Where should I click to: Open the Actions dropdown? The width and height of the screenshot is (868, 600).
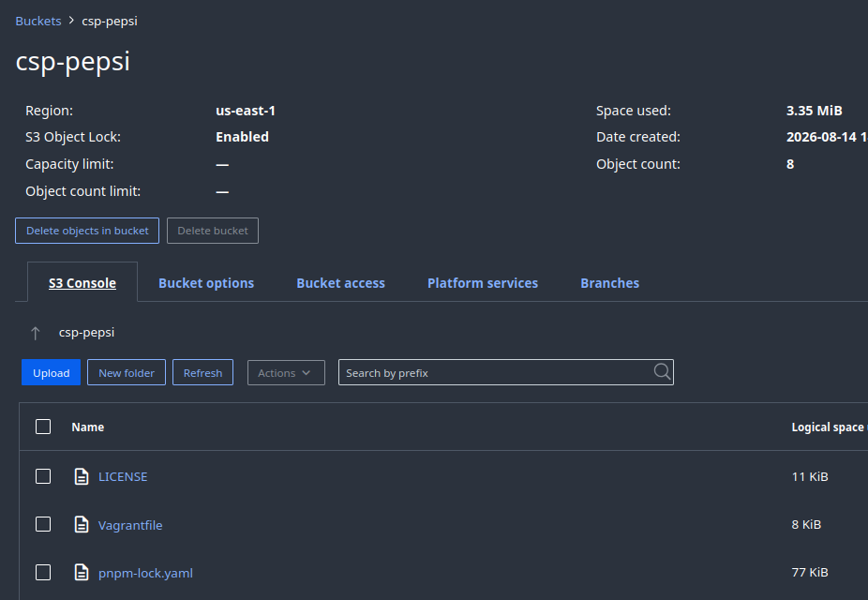pos(286,372)
